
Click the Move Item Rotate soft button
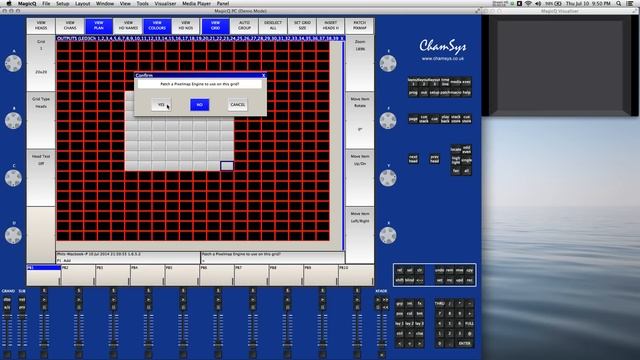pyautogui.click(x=360, y=120)
